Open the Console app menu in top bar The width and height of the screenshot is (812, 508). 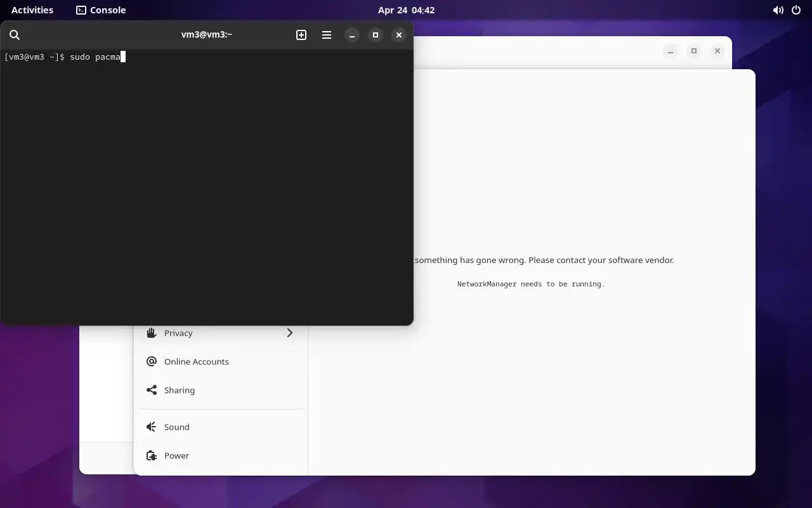[101, 10]
